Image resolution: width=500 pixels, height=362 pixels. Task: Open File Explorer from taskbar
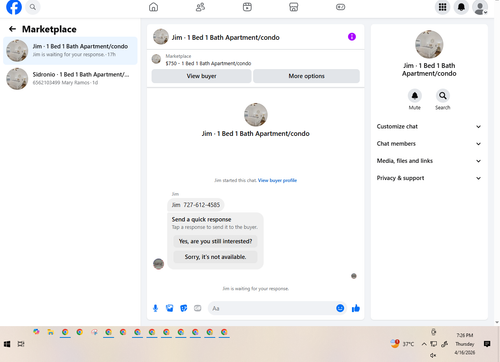click(x=50, y=332)
